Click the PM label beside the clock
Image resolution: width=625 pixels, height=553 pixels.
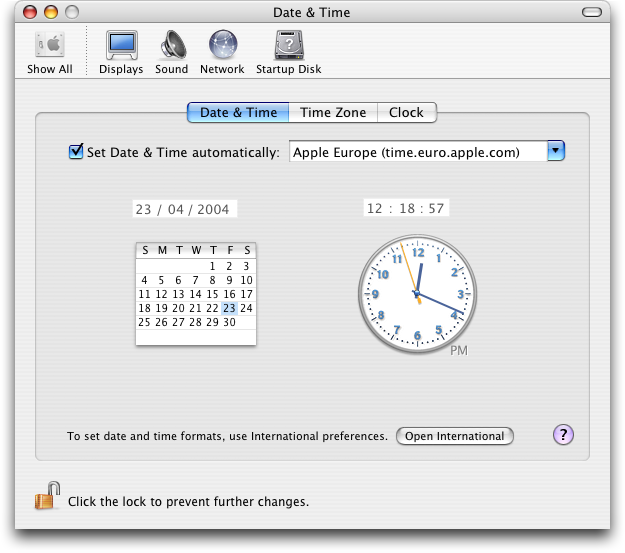(x=459, y=350)
